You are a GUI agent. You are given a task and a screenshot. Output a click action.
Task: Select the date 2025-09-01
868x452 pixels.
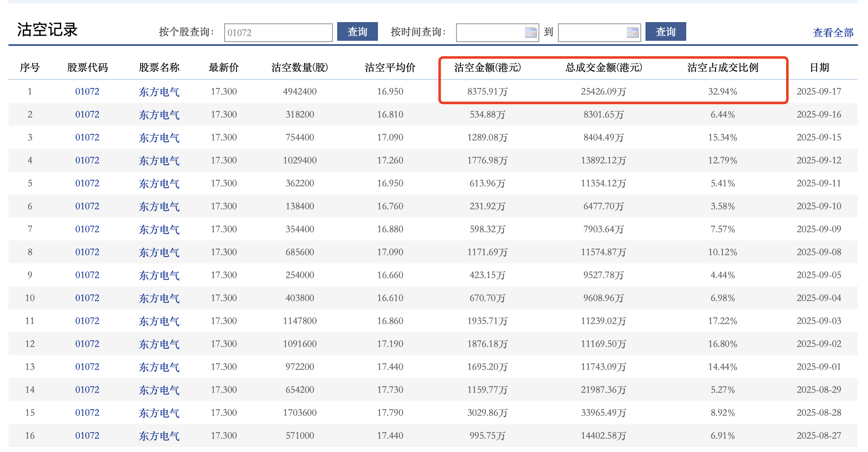tap(819, 367)
